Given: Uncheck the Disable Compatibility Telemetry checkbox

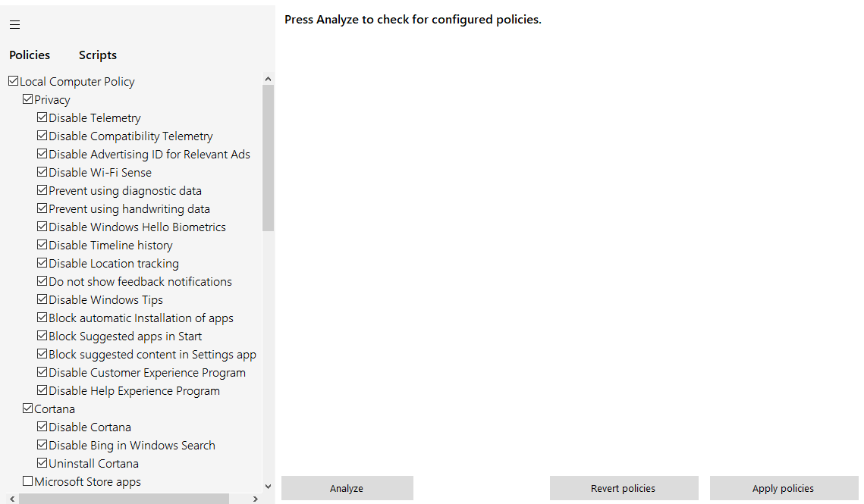Looking at the screenshot, I should point(42,136).
